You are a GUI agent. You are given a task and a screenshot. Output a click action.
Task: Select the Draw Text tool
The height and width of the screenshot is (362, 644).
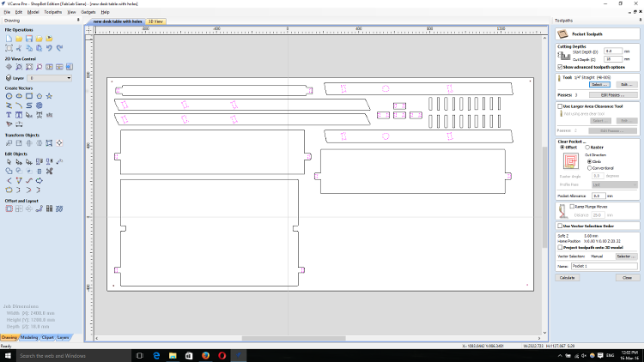9,115
